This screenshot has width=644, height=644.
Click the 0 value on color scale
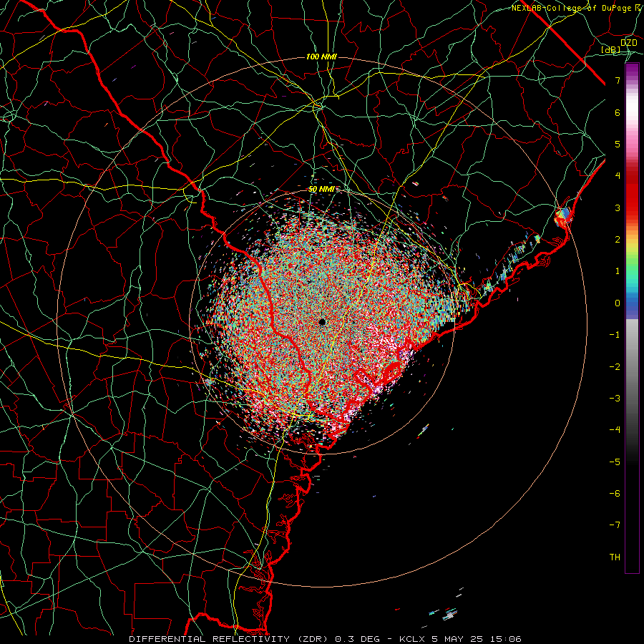(x=618, y=303)
